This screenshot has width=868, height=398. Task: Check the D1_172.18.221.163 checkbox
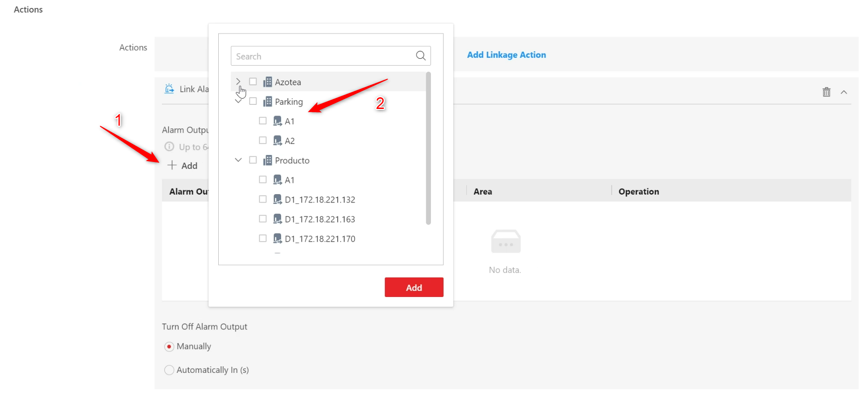click(x=263, y=218)
